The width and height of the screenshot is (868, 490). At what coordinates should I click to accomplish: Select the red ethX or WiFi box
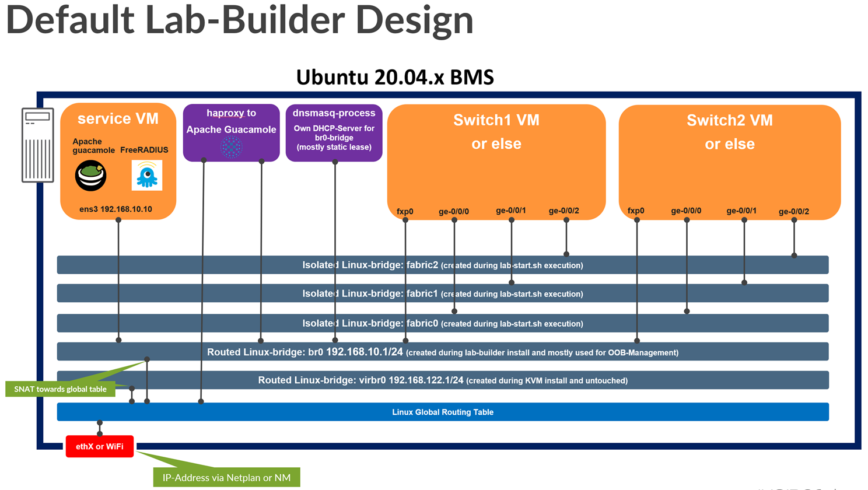coord(99,446)
